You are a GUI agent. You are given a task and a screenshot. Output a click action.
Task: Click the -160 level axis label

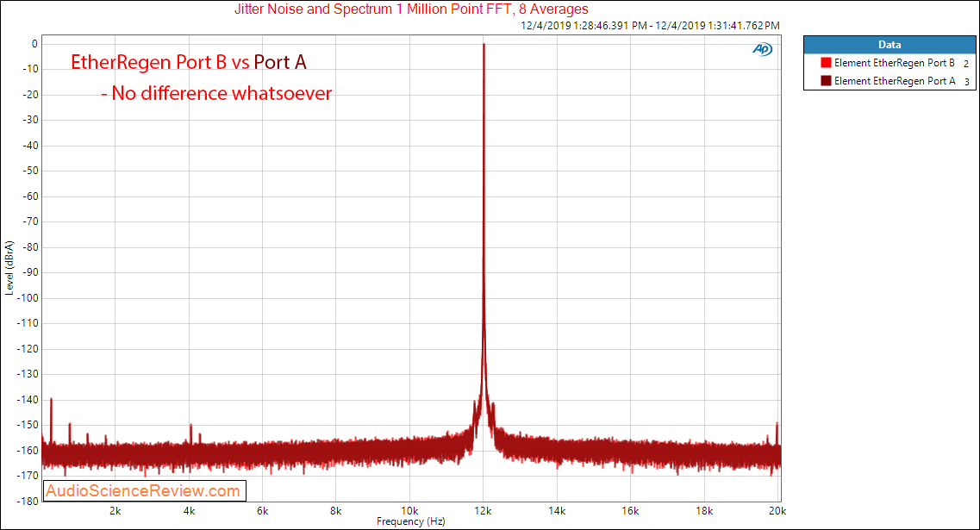pyautogui.click(x=28, y=450)
